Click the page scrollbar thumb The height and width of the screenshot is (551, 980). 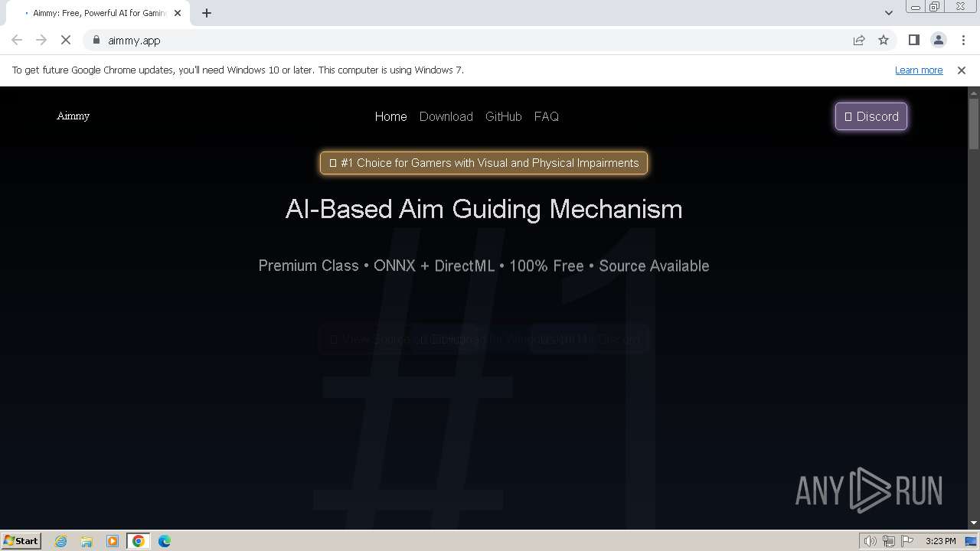pos(974,122)
